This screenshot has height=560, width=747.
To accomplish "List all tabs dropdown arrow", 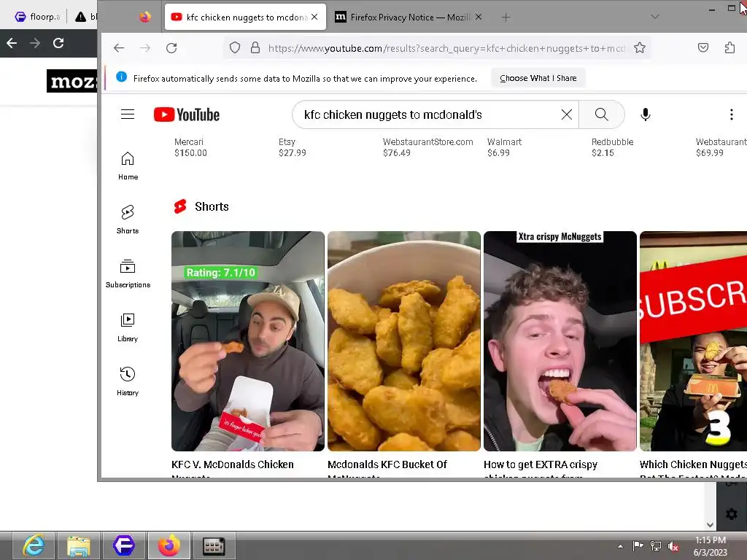I will click(655, 17).
